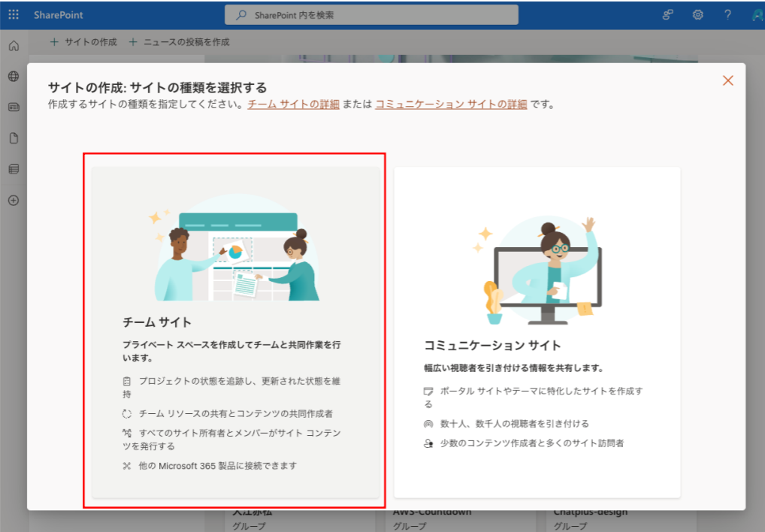
Task: Close the site creation dialog
Action: pyautogui.click(x=728, y=80)
